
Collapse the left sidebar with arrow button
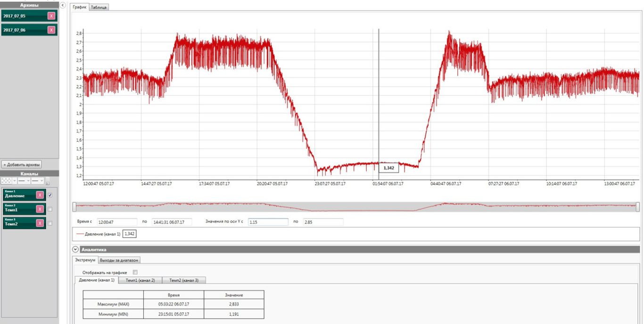click(x=63, y=5)
